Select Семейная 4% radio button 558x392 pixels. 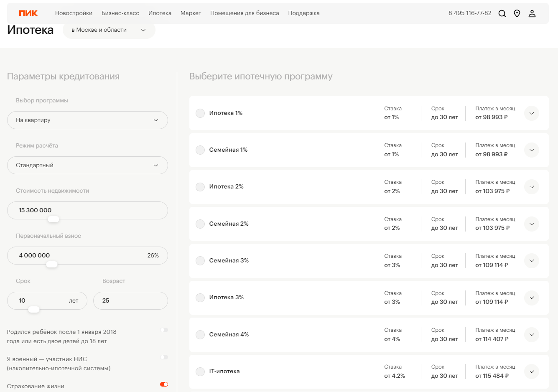click(200, 335)
